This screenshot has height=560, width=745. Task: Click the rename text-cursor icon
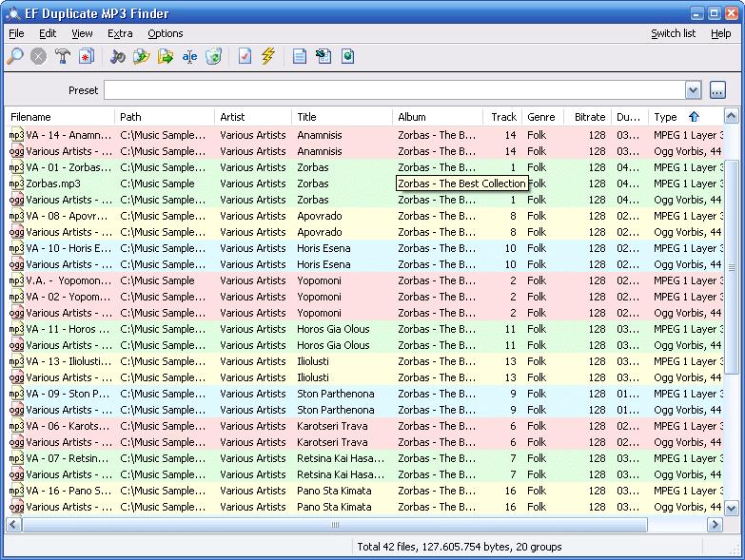point(189,56)
